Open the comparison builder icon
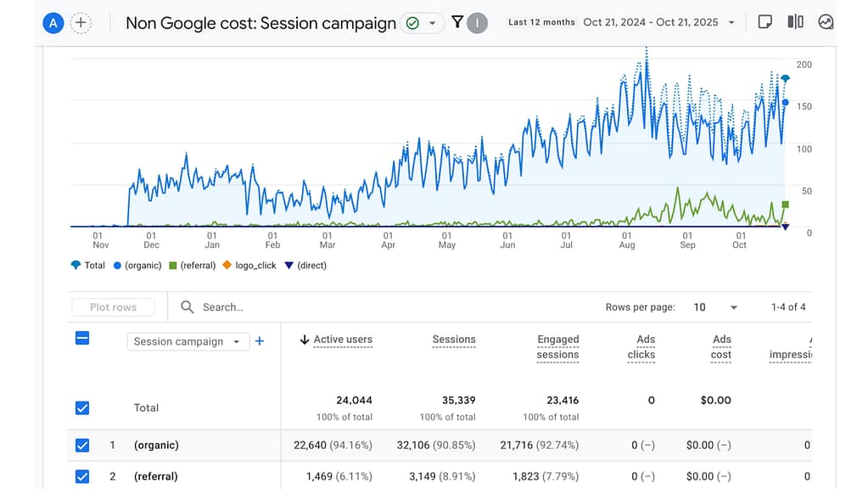This screenshot has height=489, width=868. 795,20
